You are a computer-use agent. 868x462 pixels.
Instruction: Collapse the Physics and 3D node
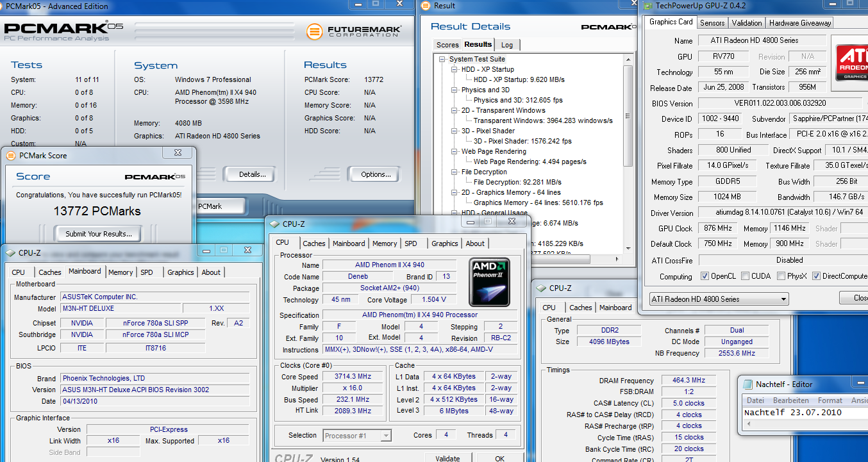pos(455,90)
